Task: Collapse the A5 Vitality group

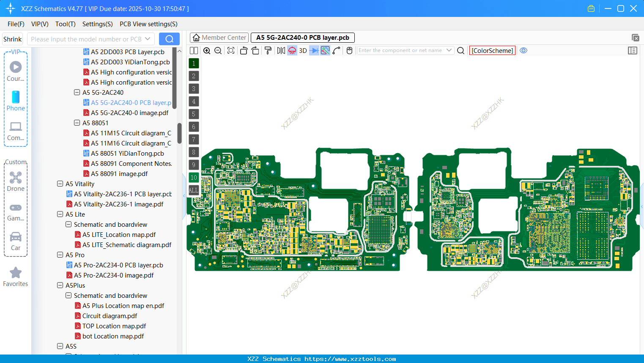Action: (60, 184)
